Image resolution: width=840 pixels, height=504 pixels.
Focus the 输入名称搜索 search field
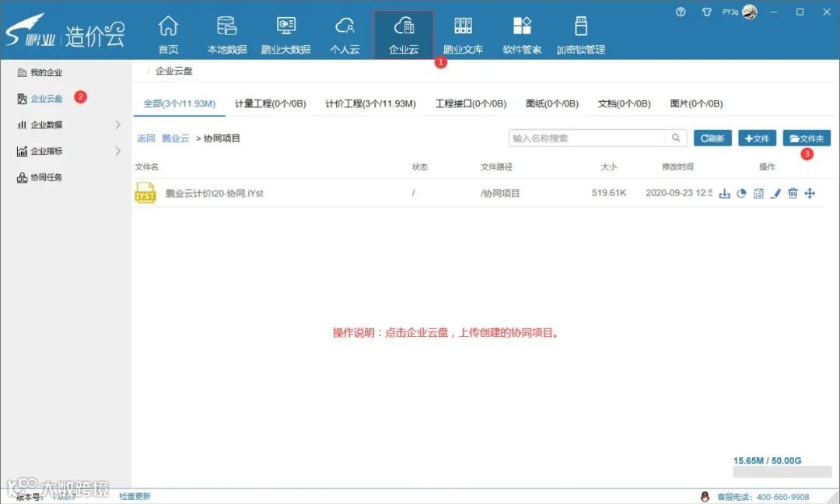586,138
